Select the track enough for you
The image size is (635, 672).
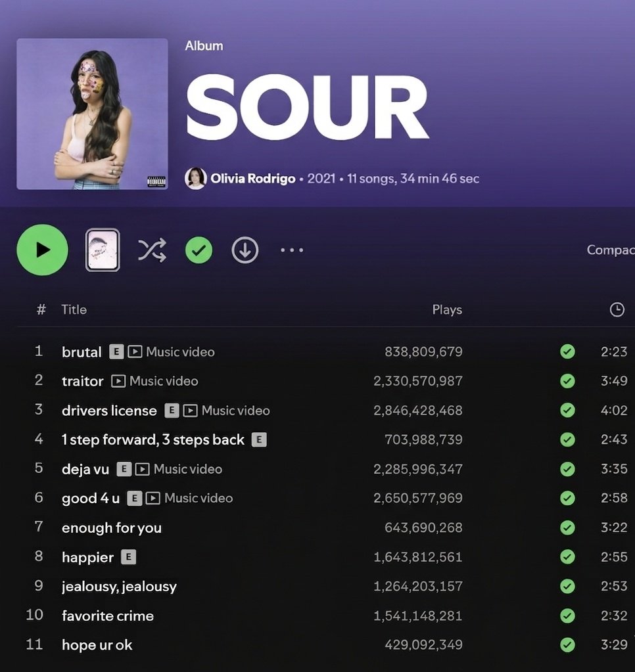[x=112, y=527]
